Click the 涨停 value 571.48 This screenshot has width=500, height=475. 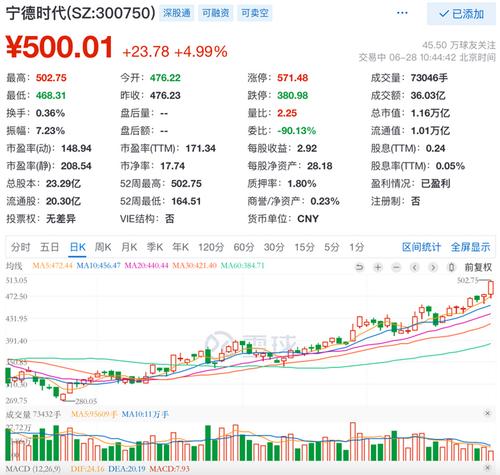pyautogui.click(x=293, y=78)
